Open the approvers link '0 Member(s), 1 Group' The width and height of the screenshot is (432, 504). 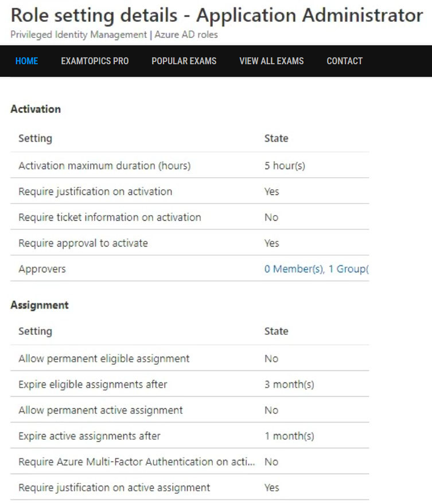click(x=317, y=269)
